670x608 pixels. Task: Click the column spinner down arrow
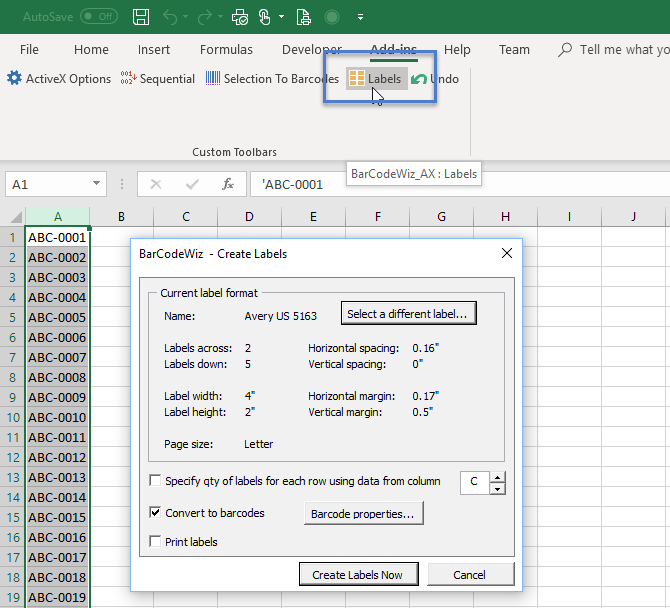497,489
